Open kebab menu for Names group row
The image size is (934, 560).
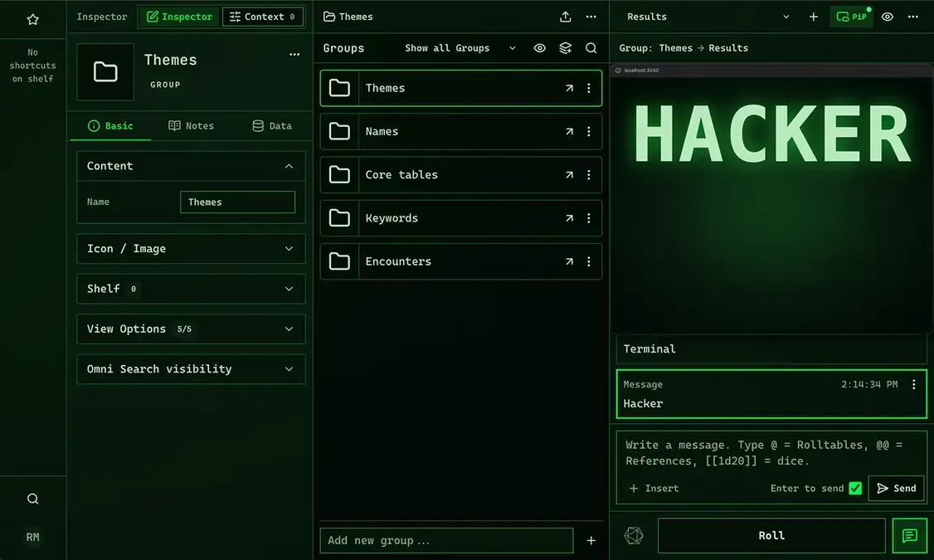pyautogui.click(x=588, y=132)
